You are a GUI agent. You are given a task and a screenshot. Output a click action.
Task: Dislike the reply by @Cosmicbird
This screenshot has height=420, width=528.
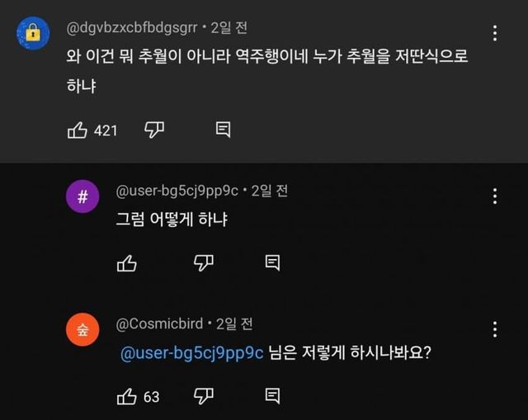(x=204, y=397)
